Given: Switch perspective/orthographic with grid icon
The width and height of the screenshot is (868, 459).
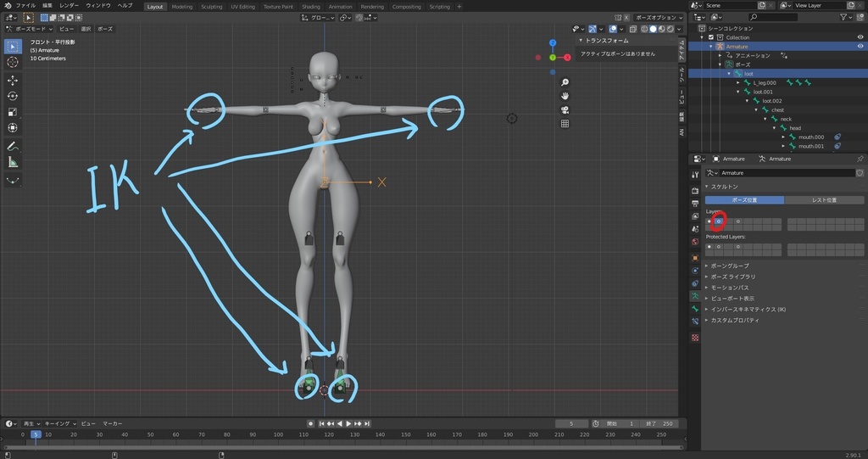Looking at the screenshot, I should click(x=565, y=124).
